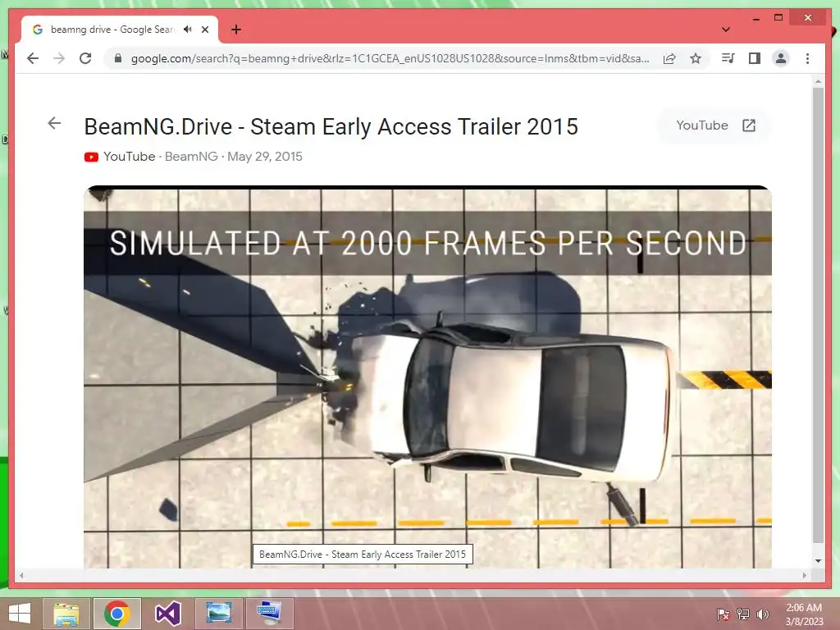Click the URL address bar
The height and width of the screenshot is (630, 840).
pyautogui.click(x=390, y=58)
